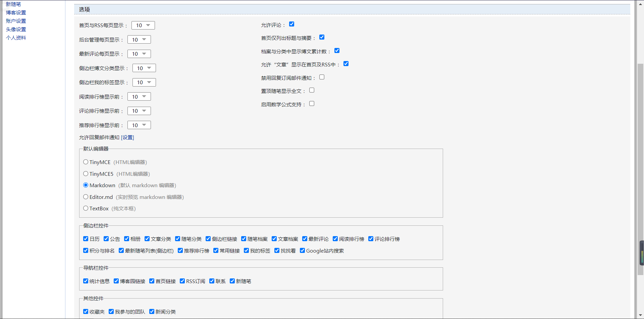The width and height of the screenshot is (644, 319).
Task: Click the [设置] reply email notification link
Action: click(x=127, y=138)
